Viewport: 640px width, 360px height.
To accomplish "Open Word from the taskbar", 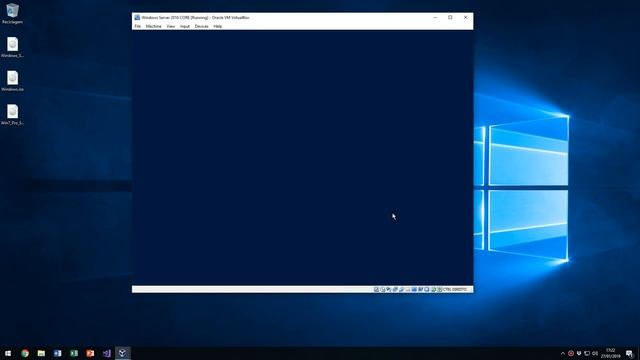I will 58,353.
